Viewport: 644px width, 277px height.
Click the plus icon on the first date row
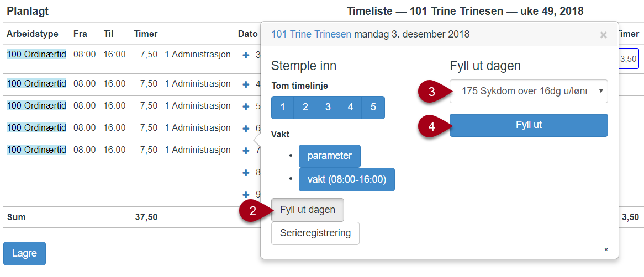point(246,55)
